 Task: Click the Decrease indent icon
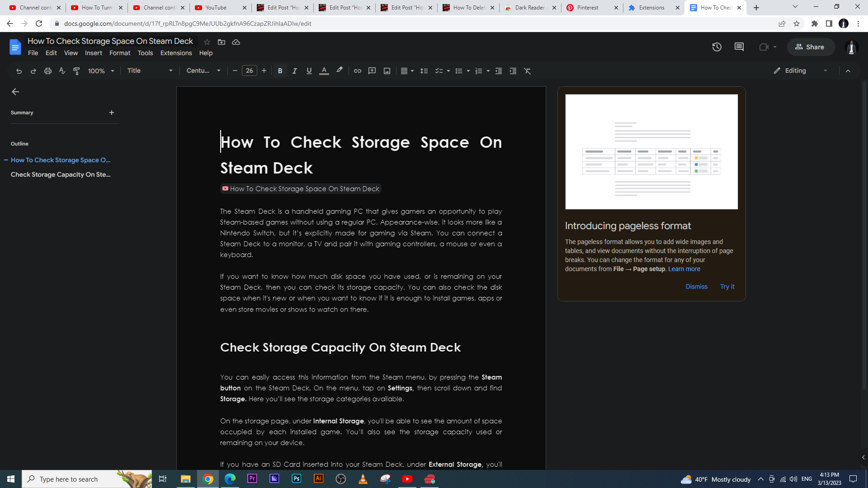point(498,71)
